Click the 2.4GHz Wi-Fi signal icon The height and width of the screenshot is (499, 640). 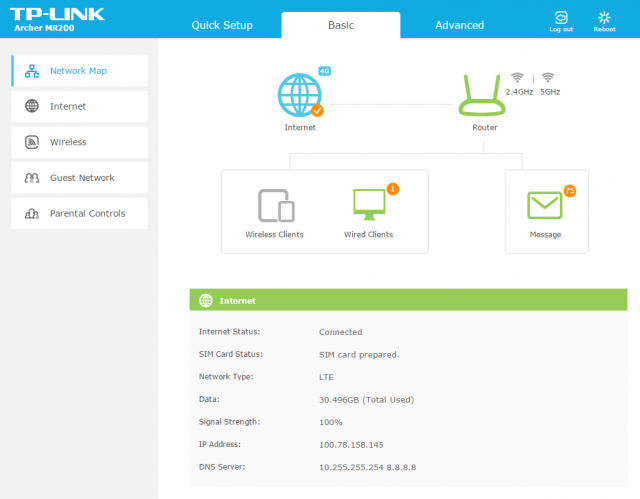tap(517, 77)
